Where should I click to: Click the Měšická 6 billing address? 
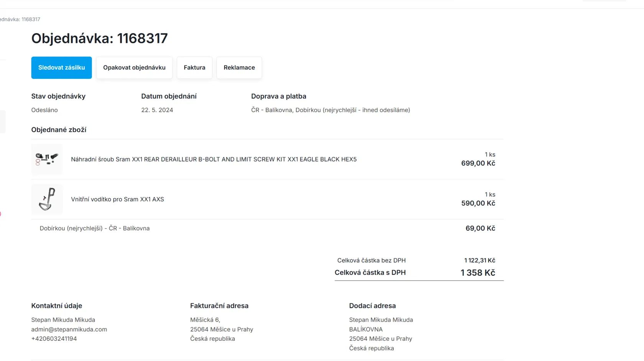[x=205, y=320]
